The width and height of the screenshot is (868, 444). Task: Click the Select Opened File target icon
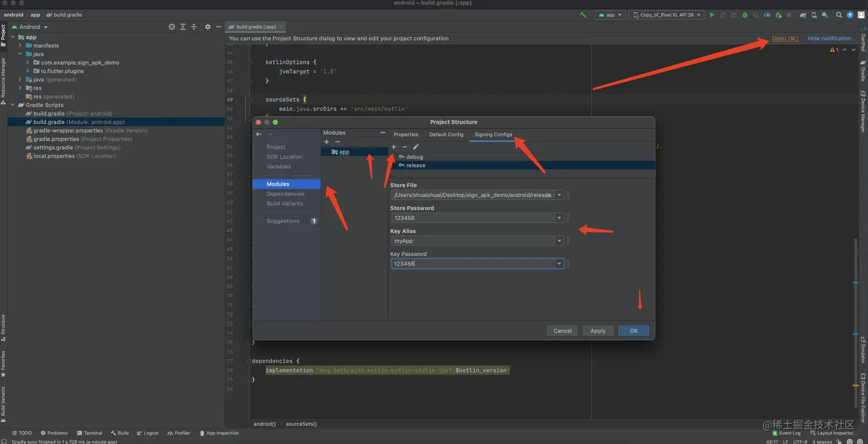click(x=172, y=27)
